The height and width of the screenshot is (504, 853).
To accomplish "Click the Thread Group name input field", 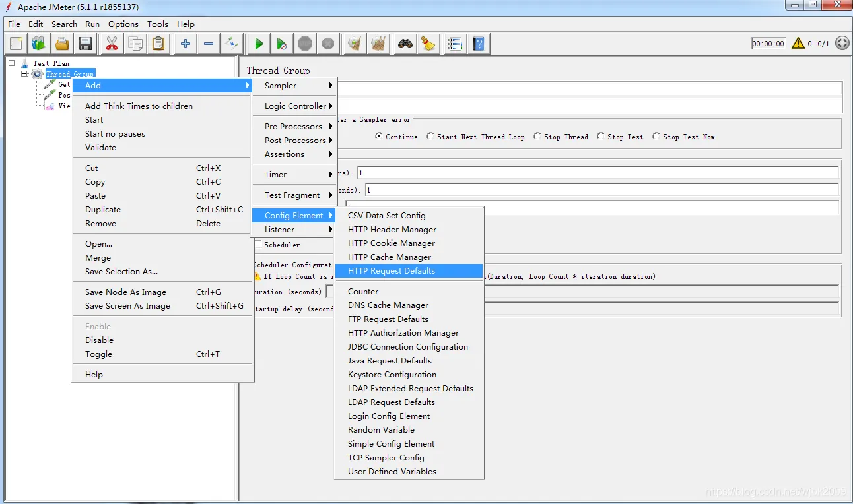I will tap(589, 88).
